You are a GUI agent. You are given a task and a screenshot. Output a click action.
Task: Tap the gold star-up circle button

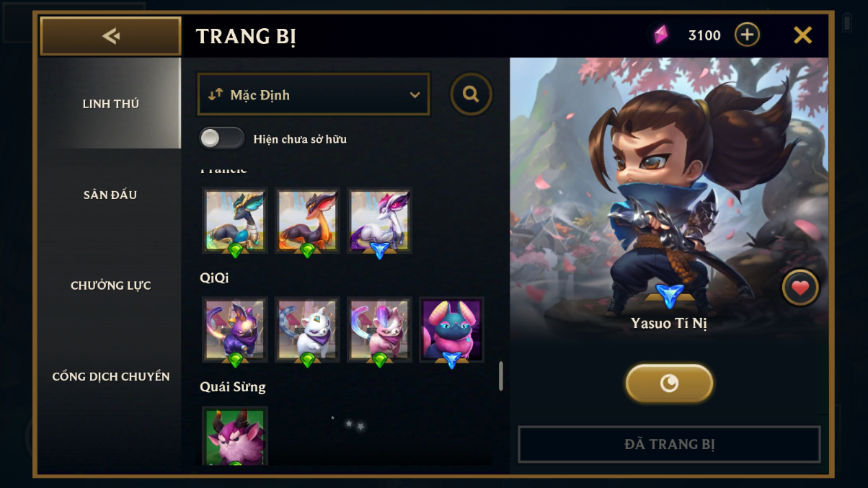(x=669, y=383)
